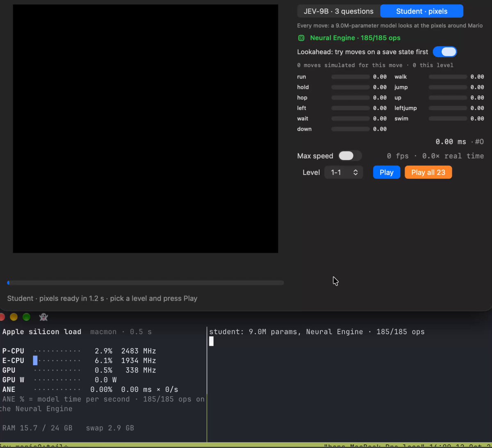Click the yellow minimize button on the terminal window
492x448 pixels.
pyautogui.click(x=14, y=317)
